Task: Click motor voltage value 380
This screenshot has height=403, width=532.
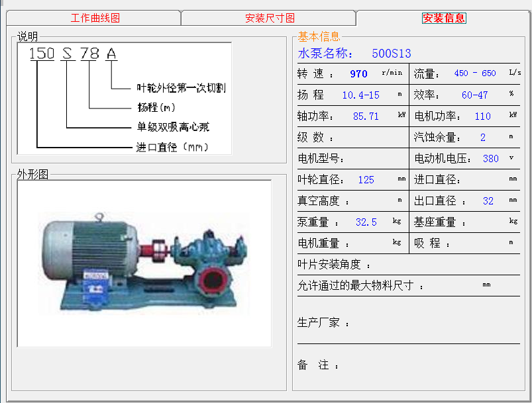Action: [x=491, y=159]
